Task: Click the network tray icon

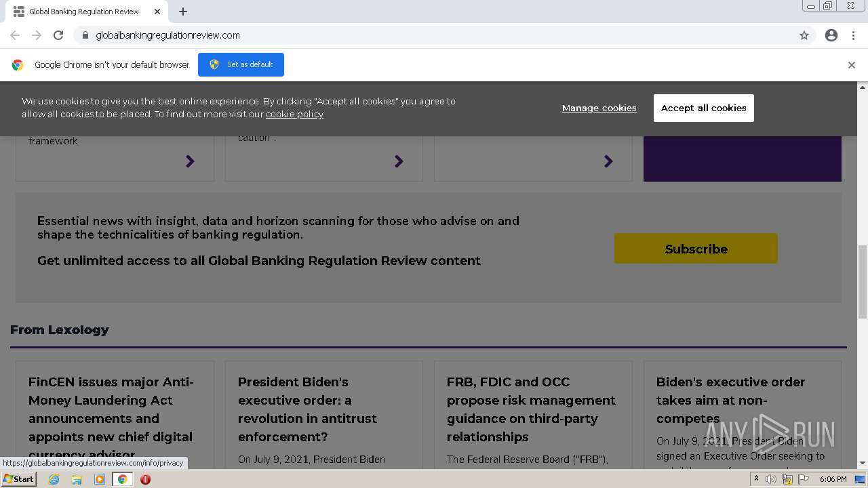Action: pyautogui.click(x=787, y=479)
